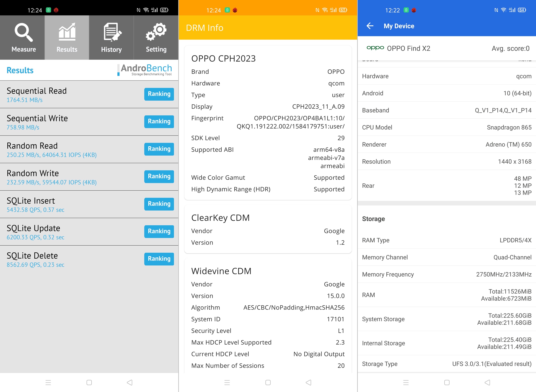Tap the NFC status icon in AndroBench screen
Screen dimensions: 536x392
click(139, 10)
